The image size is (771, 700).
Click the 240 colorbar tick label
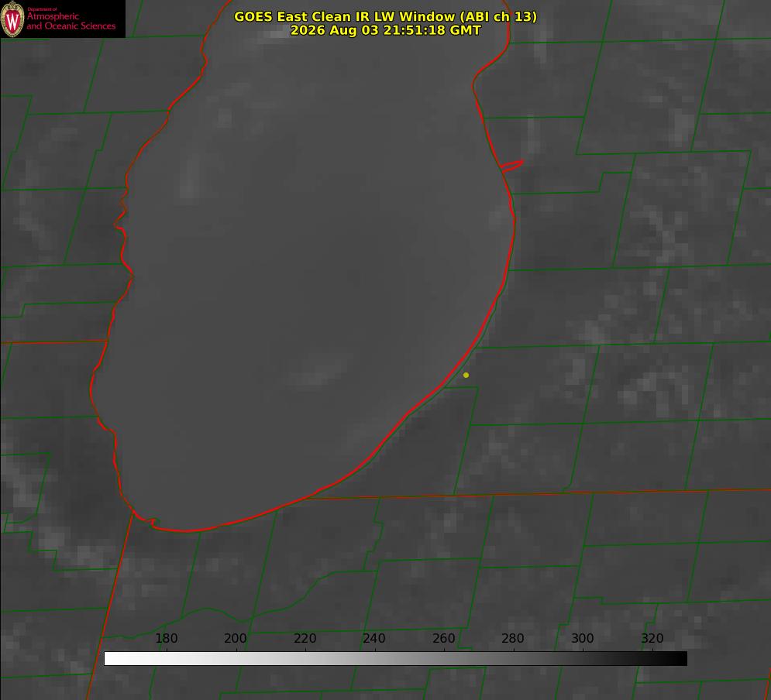pyautogui.click(x=374, y=638)
